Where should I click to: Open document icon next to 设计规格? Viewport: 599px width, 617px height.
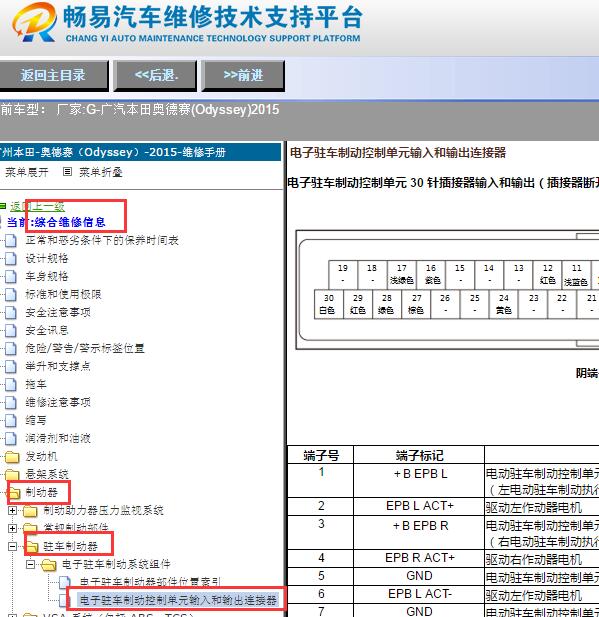(11, 259)
